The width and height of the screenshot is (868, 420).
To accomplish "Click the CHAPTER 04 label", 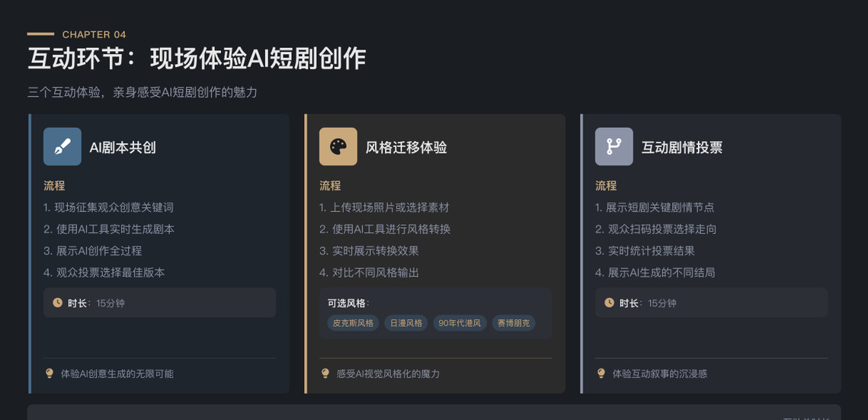I will (x=94, y=34).
